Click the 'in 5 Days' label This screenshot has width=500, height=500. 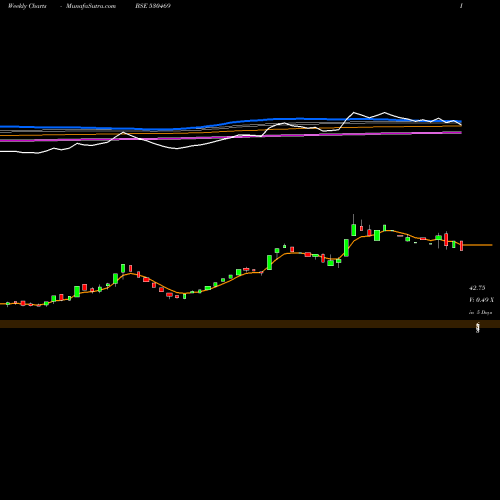click(x=480, y=312)
